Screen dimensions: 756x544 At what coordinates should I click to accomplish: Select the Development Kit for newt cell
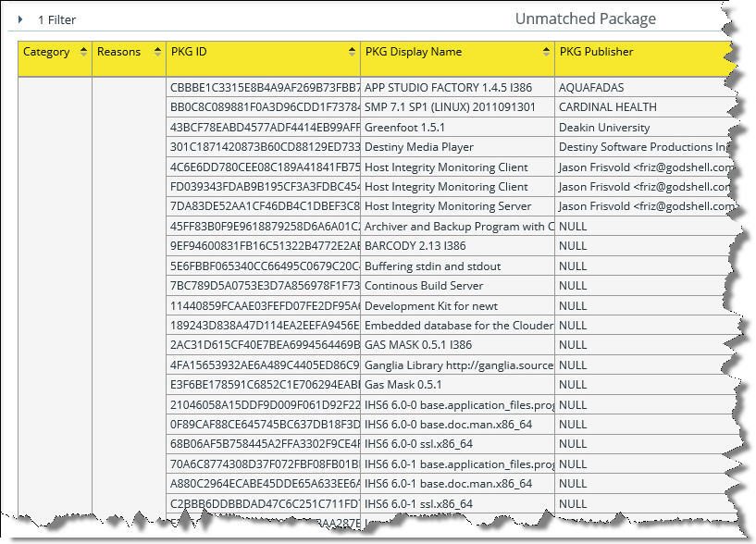(x=457, y=305)
